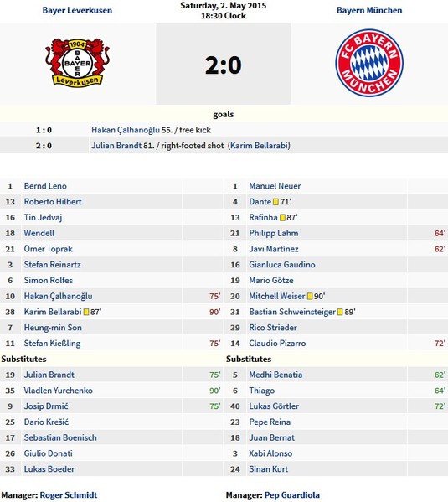This screenshot has width=448, height=502.
Task: Open manager Roger Schmidt's page
Action: (x=69, y=495)
